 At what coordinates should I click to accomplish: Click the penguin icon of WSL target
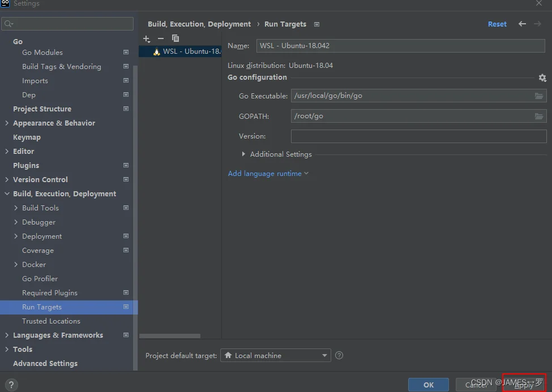point(157,51)
